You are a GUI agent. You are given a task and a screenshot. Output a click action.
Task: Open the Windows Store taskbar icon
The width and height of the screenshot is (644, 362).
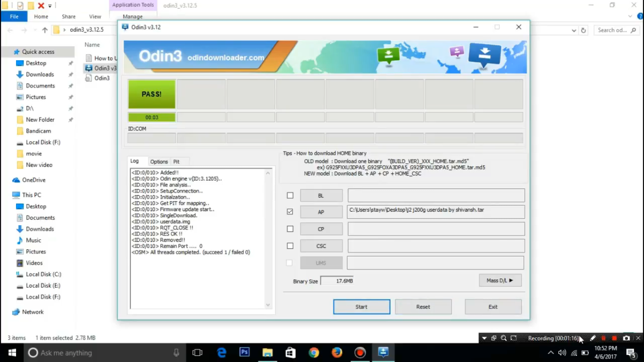coord(290,353)
